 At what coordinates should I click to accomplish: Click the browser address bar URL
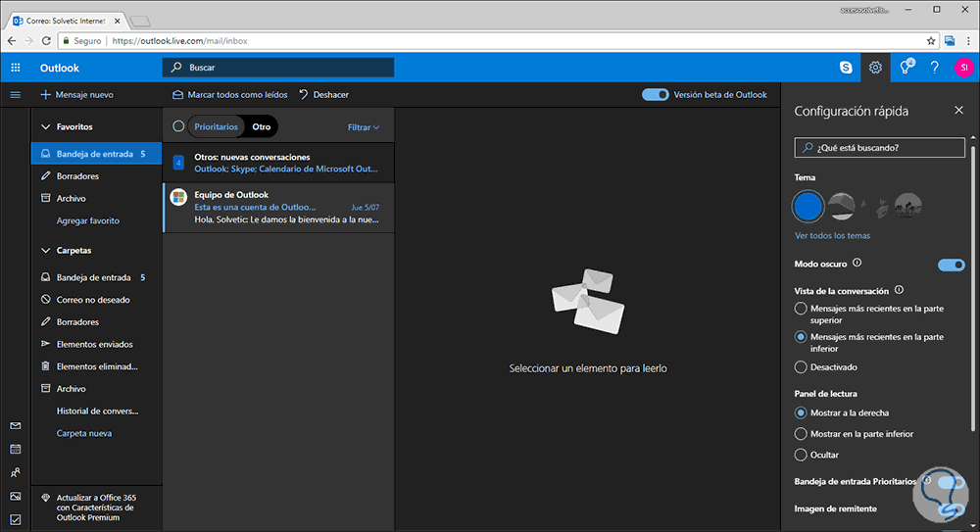tap(180, 40)
